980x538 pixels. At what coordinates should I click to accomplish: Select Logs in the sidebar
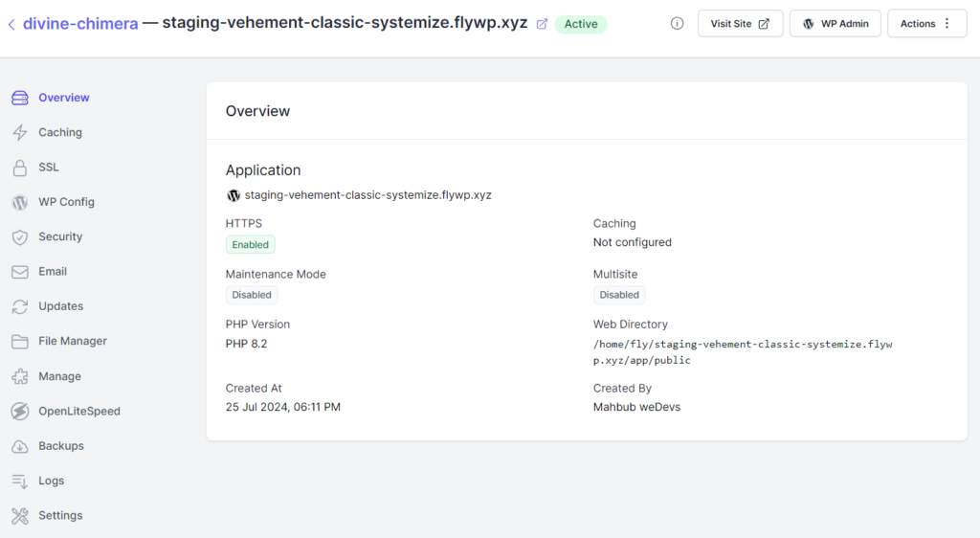52,481
